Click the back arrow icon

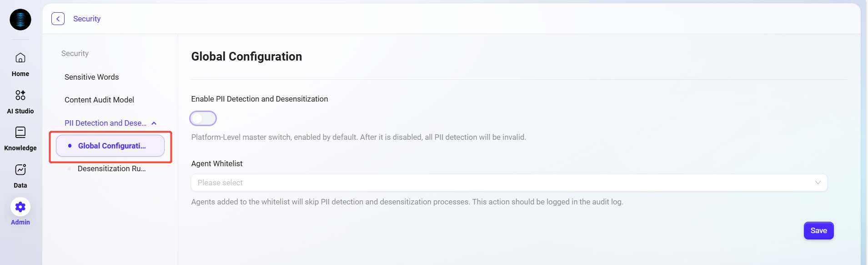(58, 19)
